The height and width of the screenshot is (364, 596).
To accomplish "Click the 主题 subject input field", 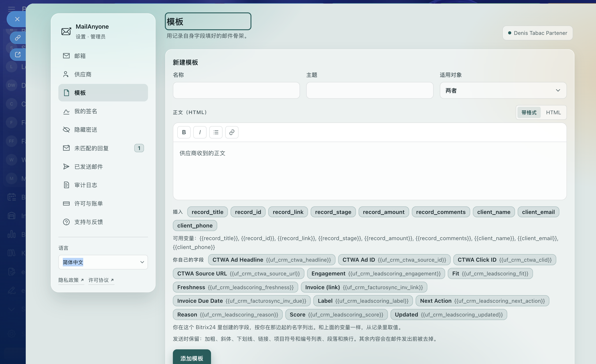I will 370,90.
